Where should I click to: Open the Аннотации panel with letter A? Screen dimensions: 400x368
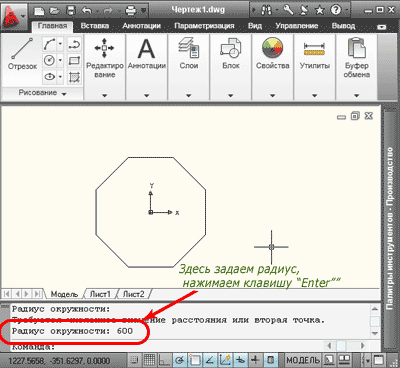[147, 67]
